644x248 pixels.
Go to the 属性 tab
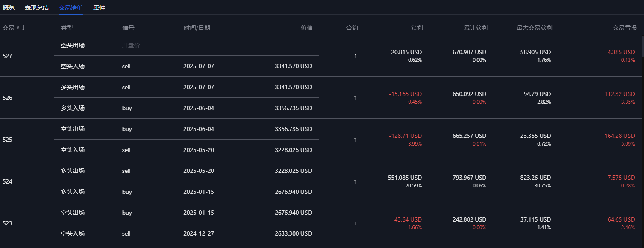click(x=99, y=8)
